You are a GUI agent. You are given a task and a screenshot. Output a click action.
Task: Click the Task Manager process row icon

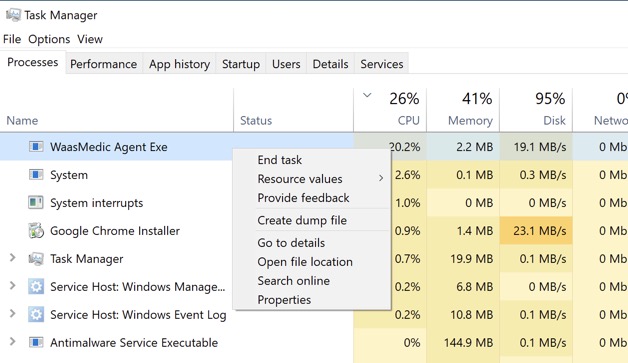pyautogui.click(x=36, y=259)
